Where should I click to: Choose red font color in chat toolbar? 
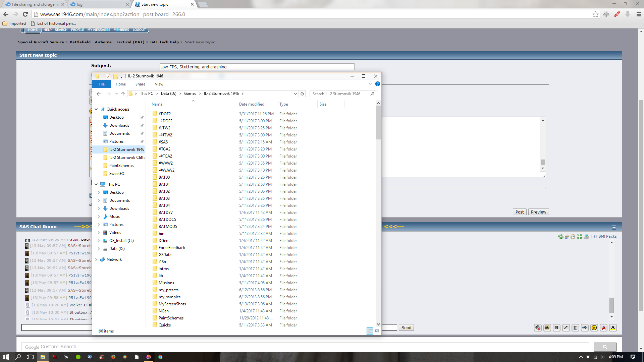tap(603, 328)
